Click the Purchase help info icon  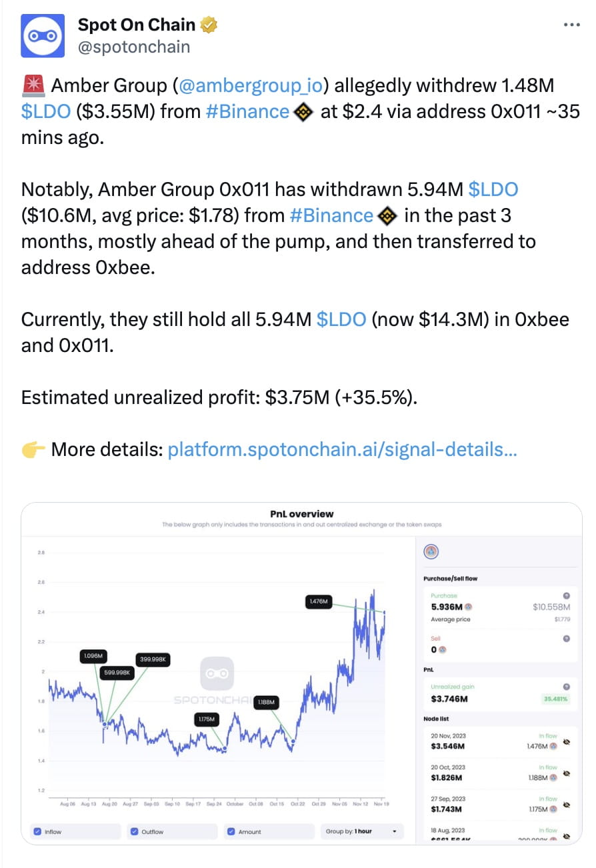point(566,595)
